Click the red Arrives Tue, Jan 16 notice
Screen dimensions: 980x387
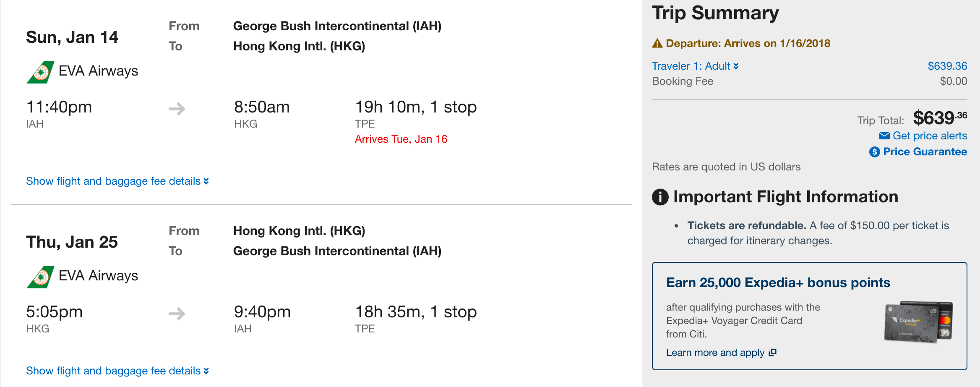point(401,139)
